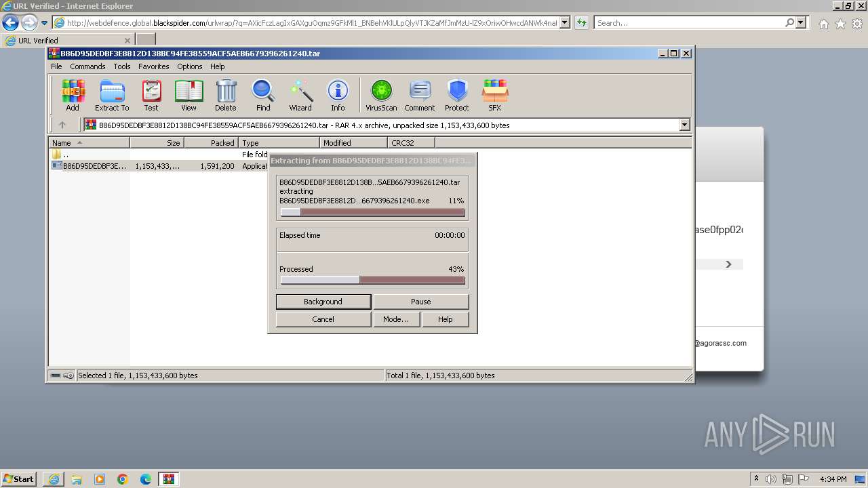Image resolution: width=868 pixels, height=488 pixels.
Task: Show hidden tray icons arrow
Action: coord(757,479)
